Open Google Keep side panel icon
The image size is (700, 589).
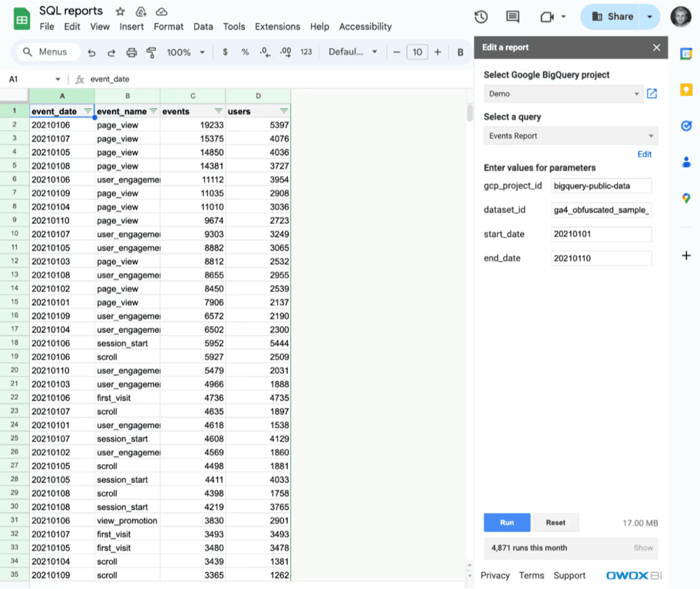686,90
